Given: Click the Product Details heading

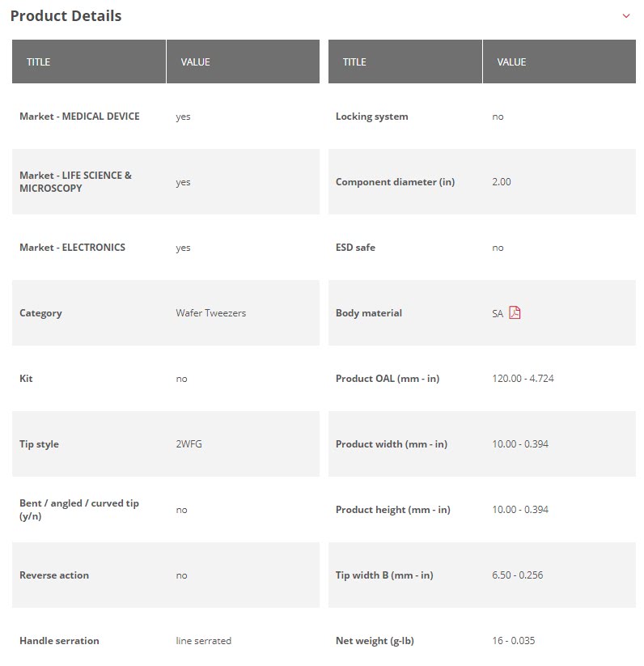Looking at the screenshot, I should coord(66,16).
